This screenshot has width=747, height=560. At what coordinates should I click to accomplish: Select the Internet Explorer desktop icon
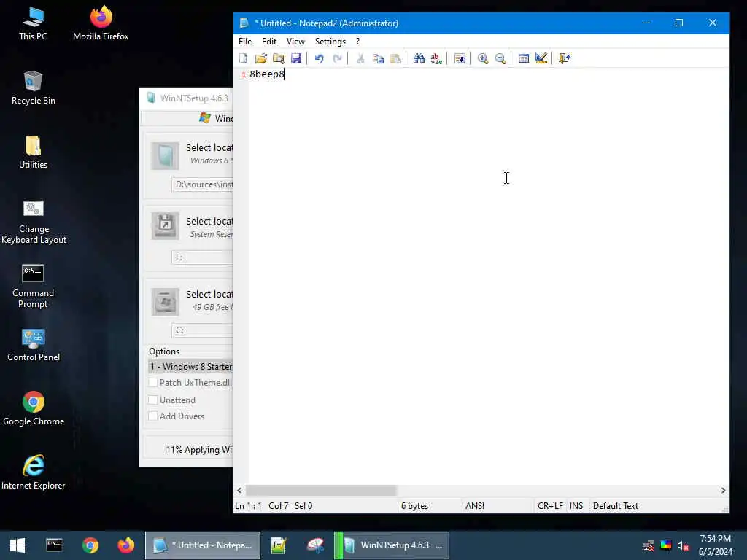34,472
